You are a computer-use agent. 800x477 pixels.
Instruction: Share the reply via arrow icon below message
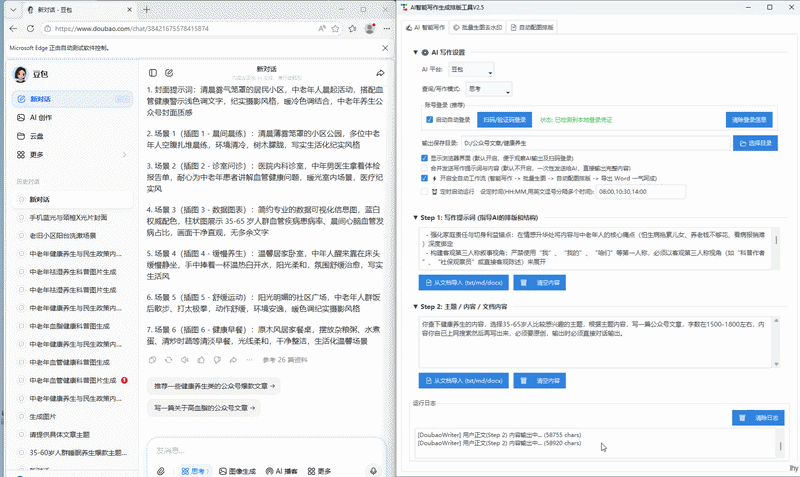233,360
